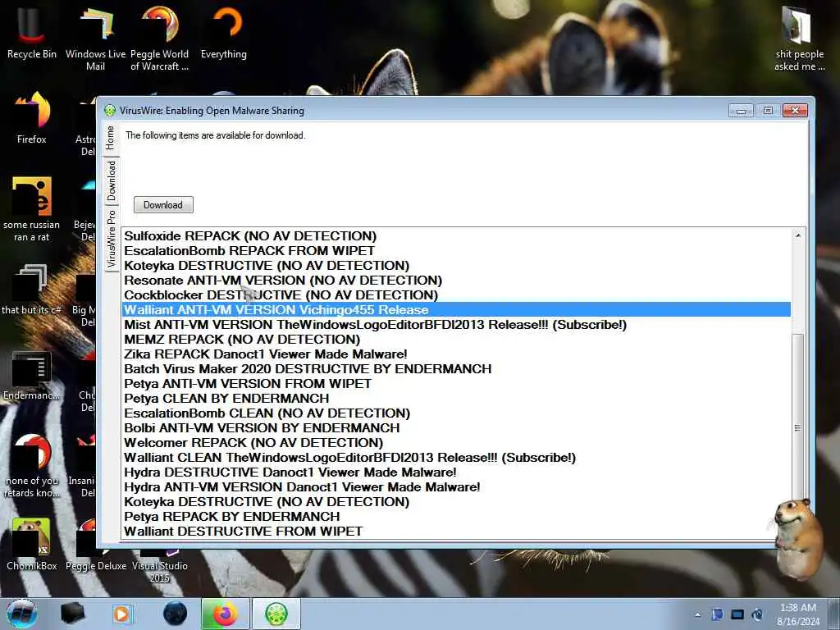The height and width of the screenshot is (630, 840).
Task: Click the Windows Start orb
Action: click(x=22, y=614)
